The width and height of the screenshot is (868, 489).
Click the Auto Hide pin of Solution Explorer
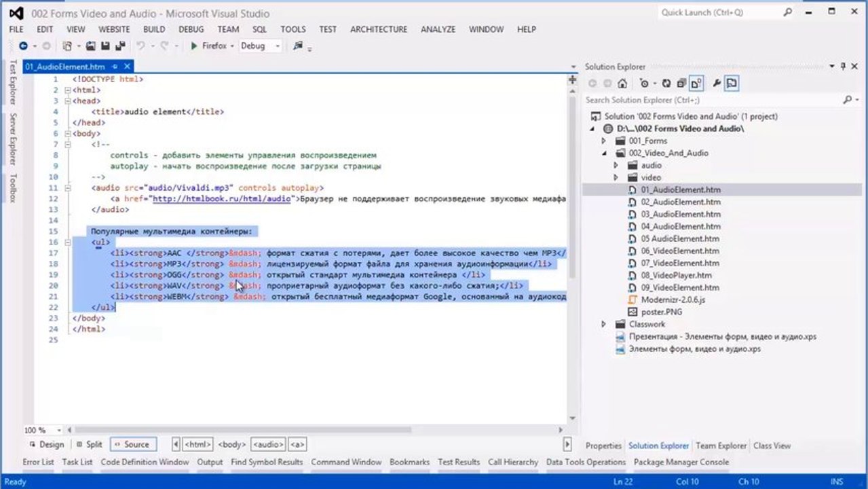844,67
